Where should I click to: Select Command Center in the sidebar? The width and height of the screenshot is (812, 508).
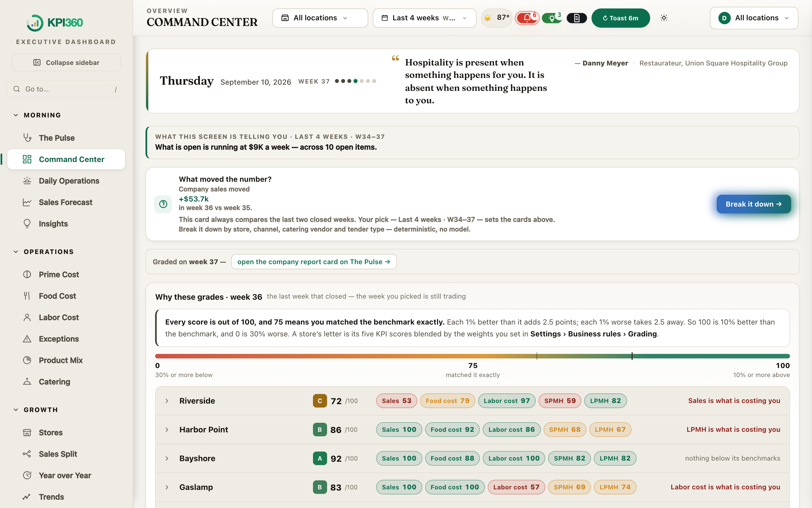tap(66, 159)
